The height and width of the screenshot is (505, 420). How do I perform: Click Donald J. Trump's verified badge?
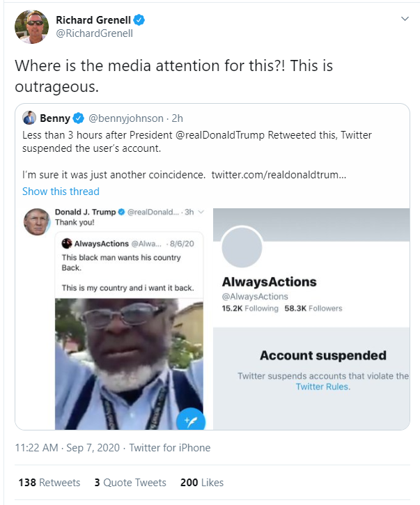[x=120, y=212]
